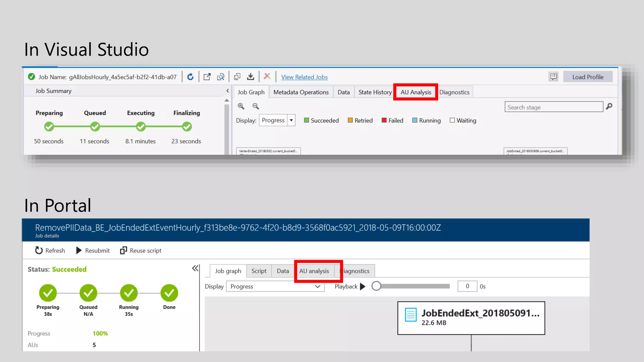Click the Preparing stage green checkmark, 50 seconds
Screen dimensions: 644x362
(49, 127)
